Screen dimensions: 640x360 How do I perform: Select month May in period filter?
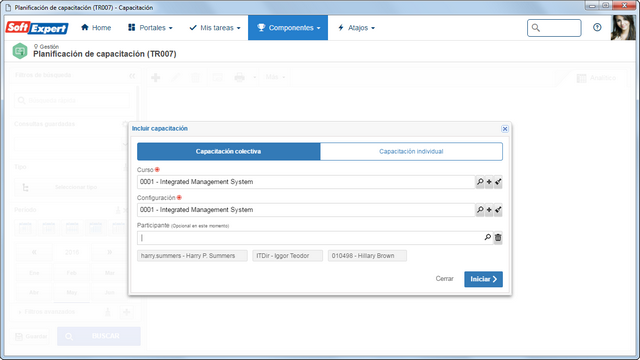[x=71, y=292]
